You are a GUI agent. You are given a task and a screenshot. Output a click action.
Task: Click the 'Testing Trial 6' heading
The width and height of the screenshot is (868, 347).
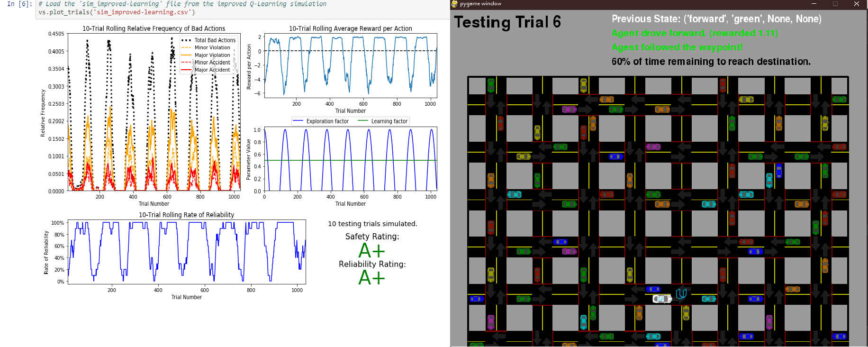507,22
